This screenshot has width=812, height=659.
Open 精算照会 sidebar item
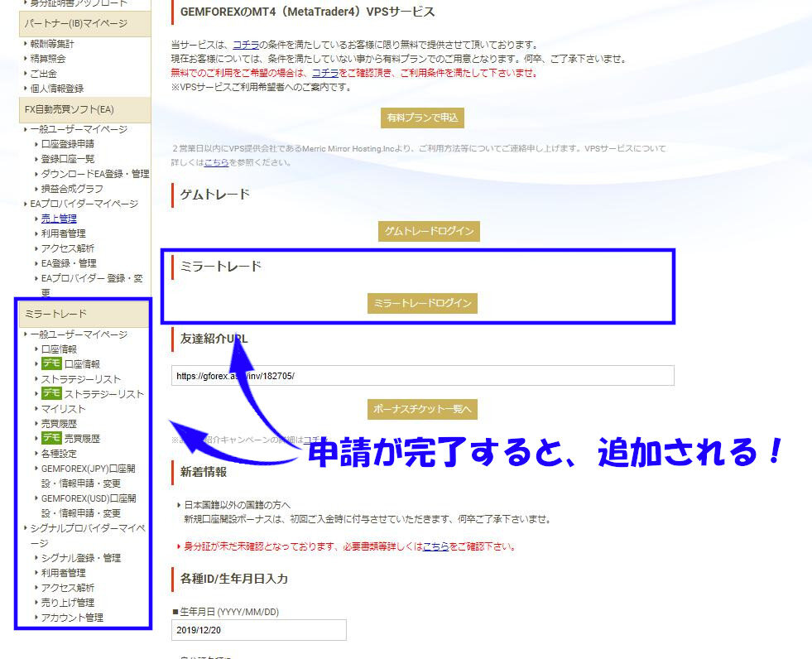tap(48, 59)
